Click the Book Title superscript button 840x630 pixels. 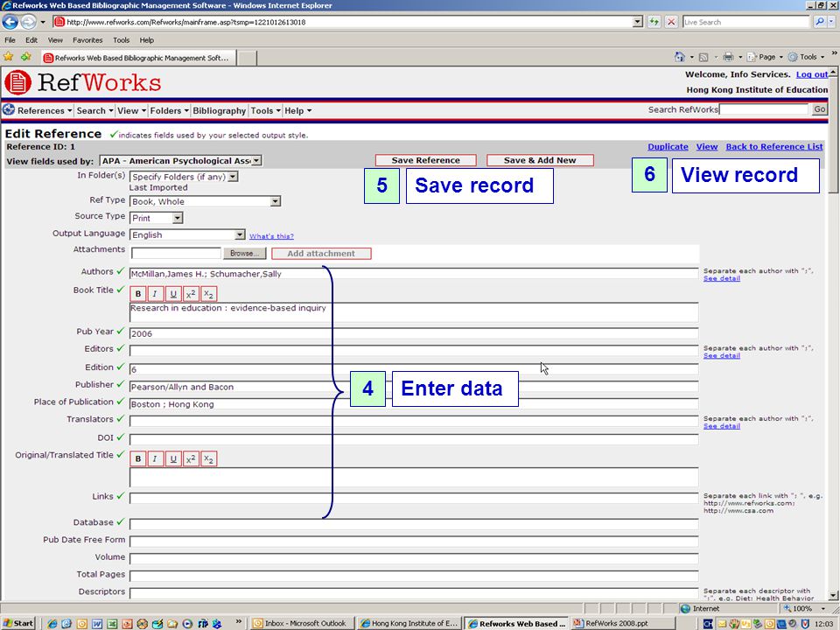pos(191,294)
